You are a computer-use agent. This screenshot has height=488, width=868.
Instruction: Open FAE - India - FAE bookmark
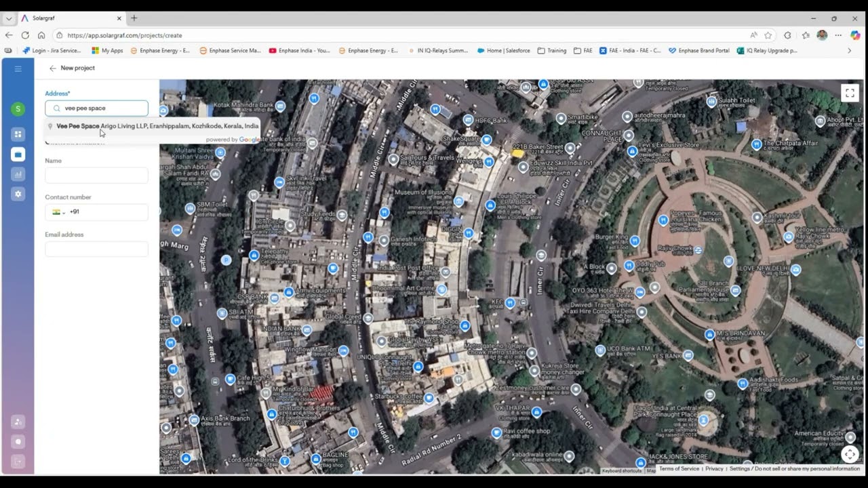[x=630, y=50]
